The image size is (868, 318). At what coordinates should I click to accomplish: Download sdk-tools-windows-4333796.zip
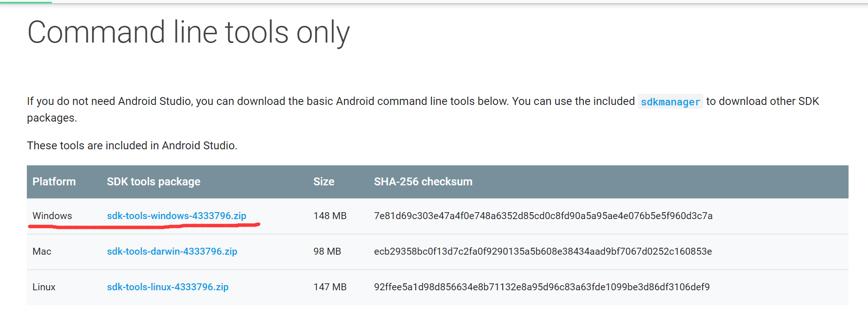point(176,216)
